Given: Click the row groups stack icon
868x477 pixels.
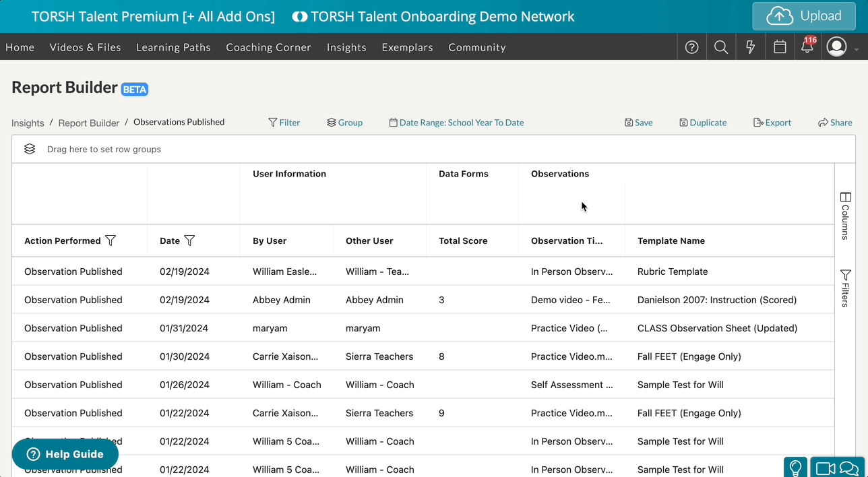Looking at the screenshot, I should pos(30,149).
